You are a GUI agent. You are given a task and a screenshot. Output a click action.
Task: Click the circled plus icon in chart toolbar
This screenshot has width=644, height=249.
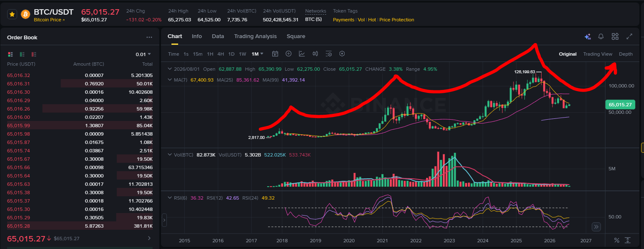pos(289,54)
